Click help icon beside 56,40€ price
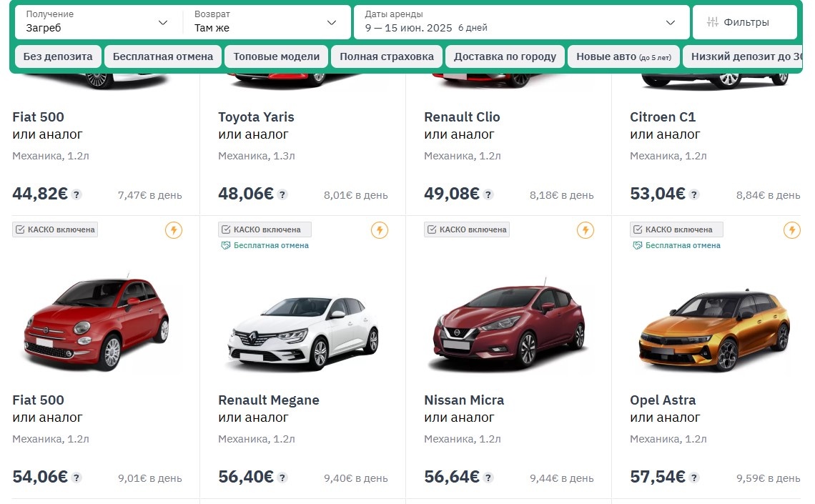Screen dimensions: 815x504 pyautogui.click(x=282, y=478)
